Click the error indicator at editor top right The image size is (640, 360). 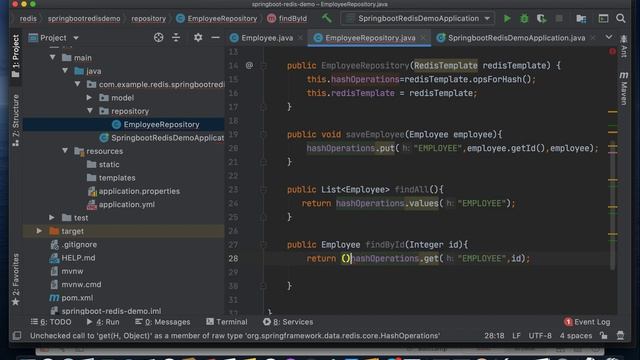click(x=612, y=51)
